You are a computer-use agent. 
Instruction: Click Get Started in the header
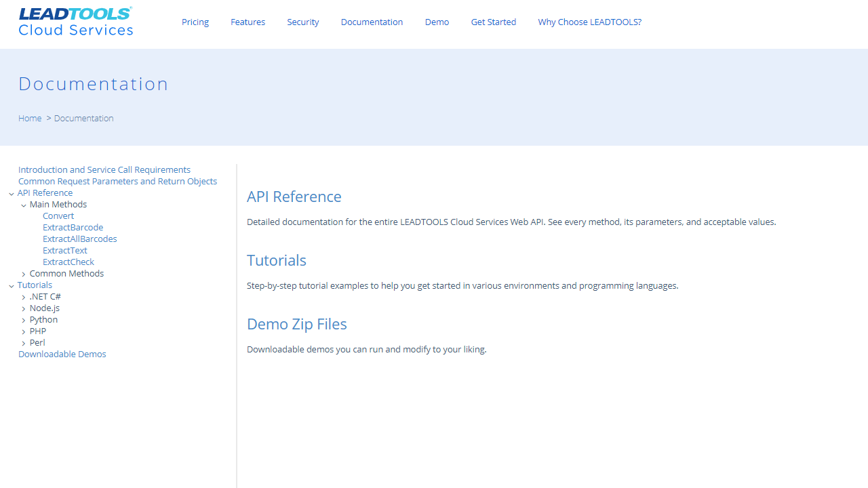click(494, 22)
